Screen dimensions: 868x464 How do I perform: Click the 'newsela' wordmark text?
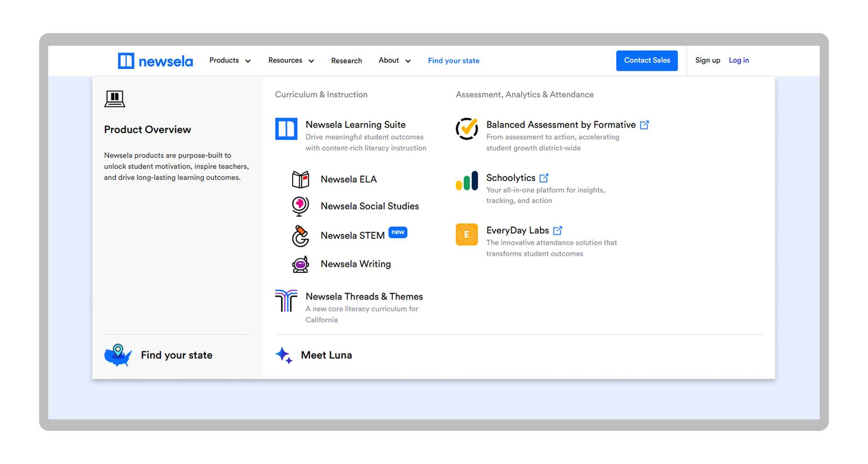(x=166, y=61)
